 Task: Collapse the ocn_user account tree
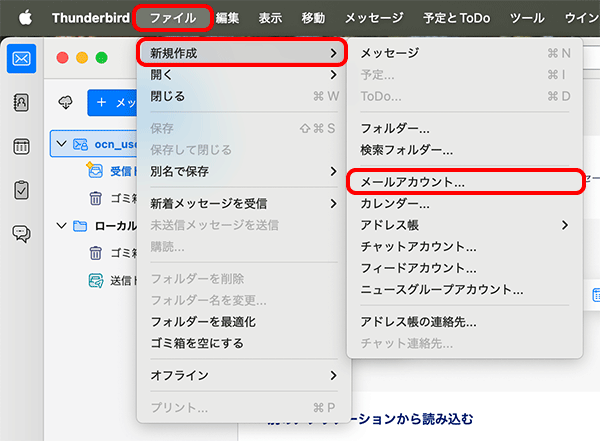point(60,145)
